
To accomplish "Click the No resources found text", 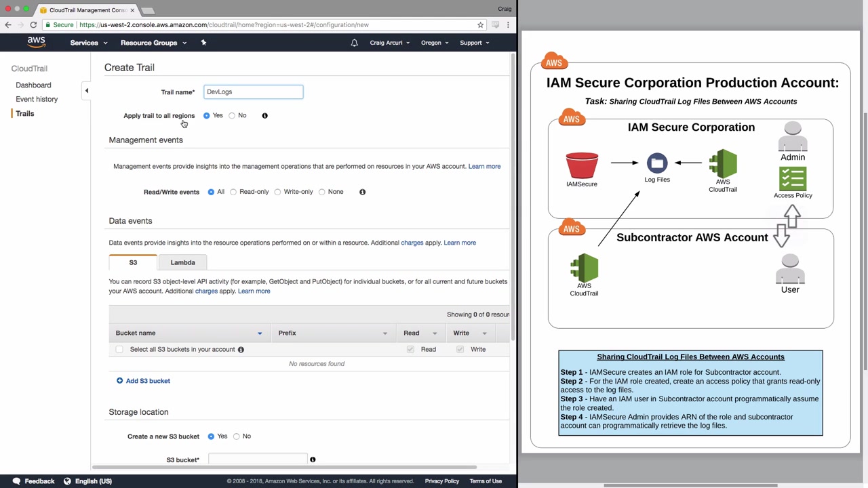I will (317, 364).
